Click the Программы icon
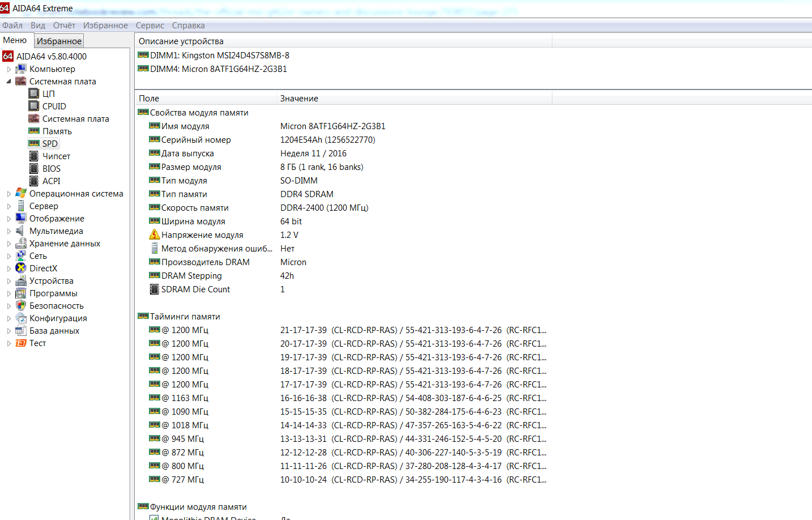 21,293
